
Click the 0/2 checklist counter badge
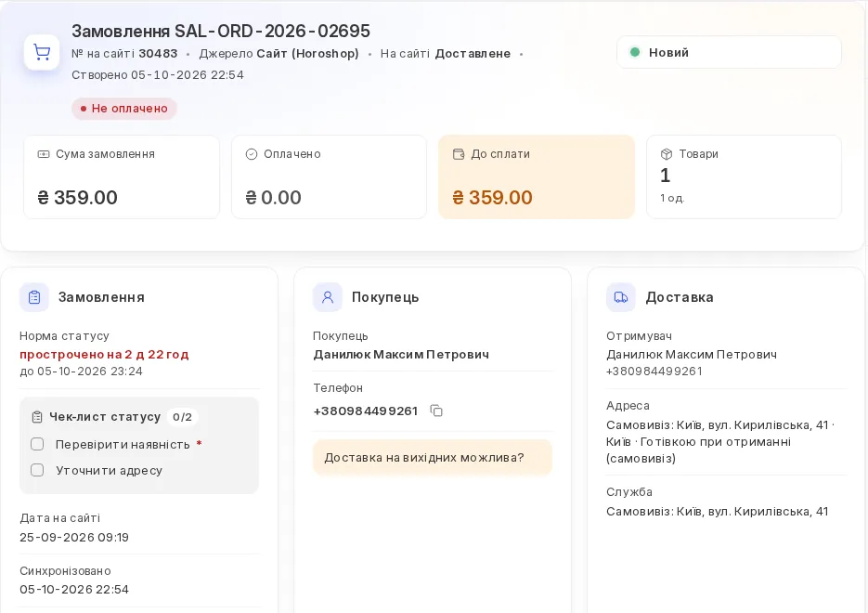pyautogui.click(x=182, y=417)
